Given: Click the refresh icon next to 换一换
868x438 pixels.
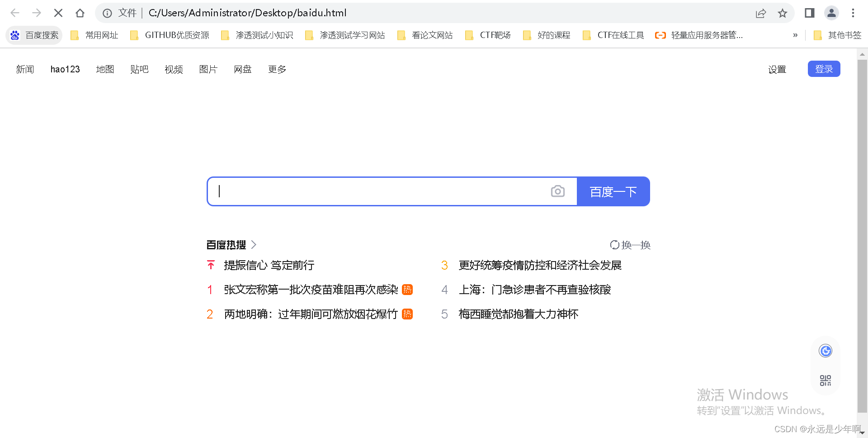Looking at the screenshot, I should 614,245.
